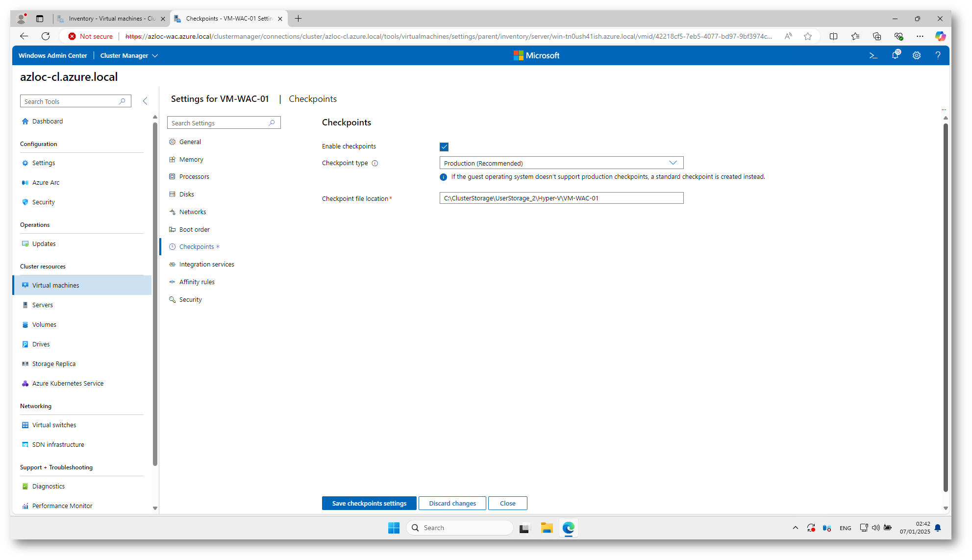This screenshot has width=972, height=560.
Task: Add page to favorites star icon
Action: coord(808,36)
